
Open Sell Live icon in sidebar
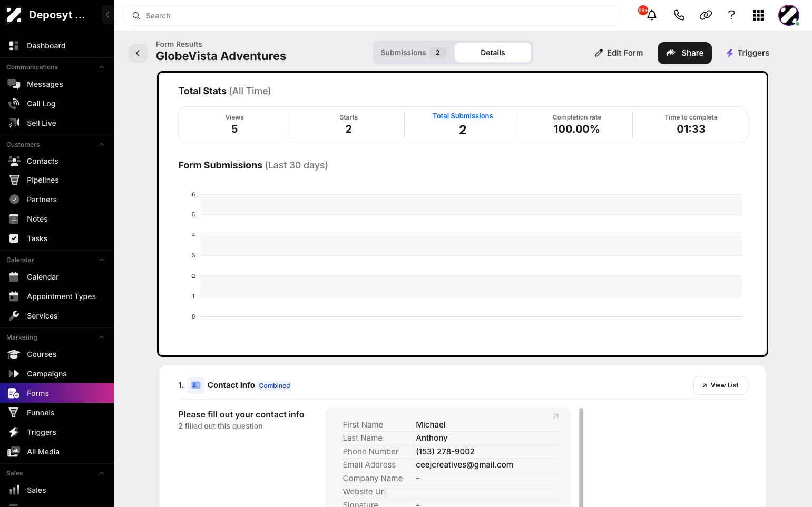tap(14, 123)
